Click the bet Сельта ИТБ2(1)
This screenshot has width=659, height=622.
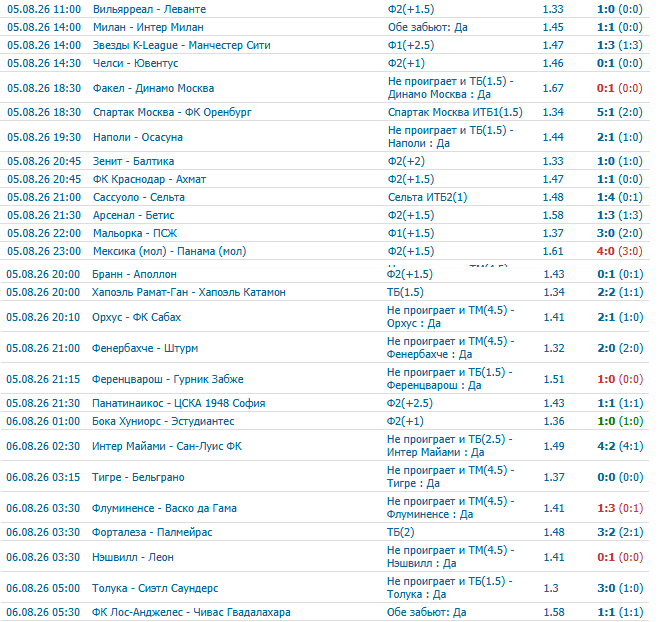[427, 198]
